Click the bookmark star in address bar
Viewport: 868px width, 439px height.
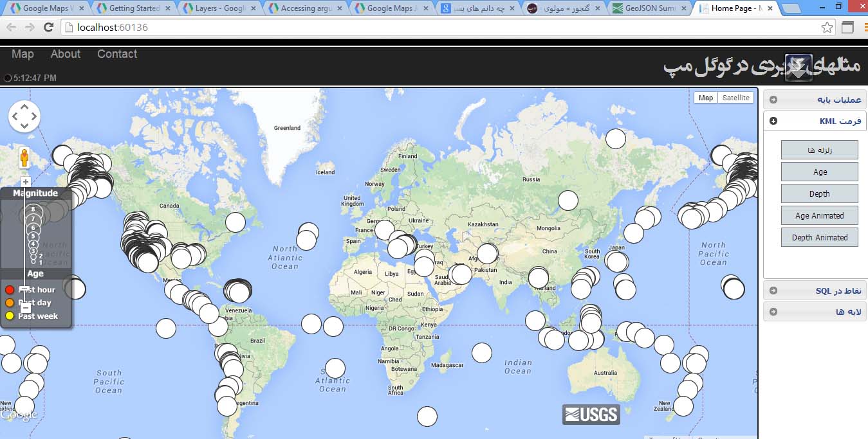827,28
